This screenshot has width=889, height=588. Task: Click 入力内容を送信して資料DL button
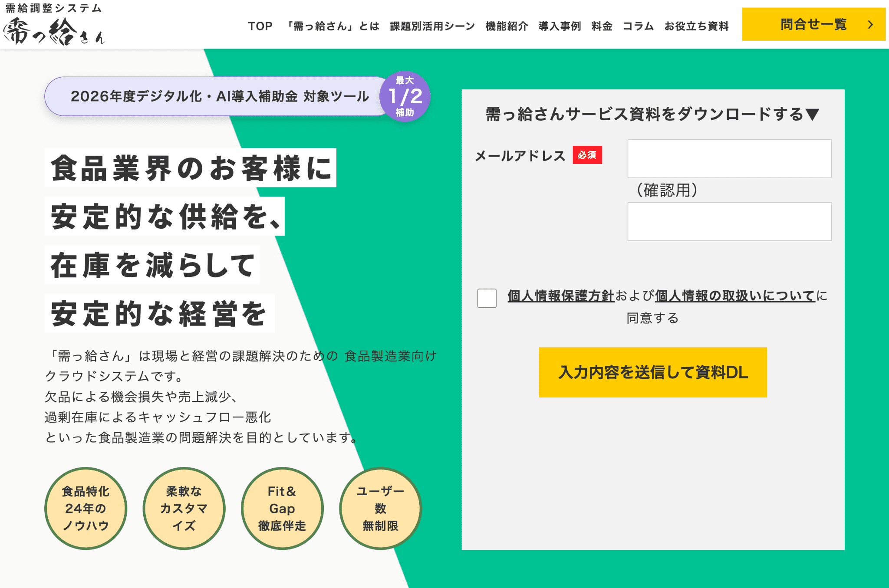pyautogui.click(x=653, y=372)
